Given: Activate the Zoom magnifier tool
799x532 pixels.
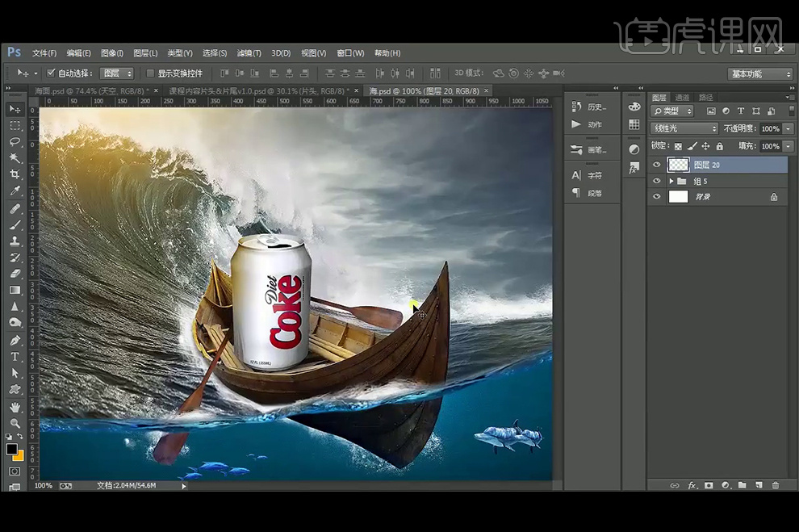Looking at the screenshot, I should pos(15,423).
